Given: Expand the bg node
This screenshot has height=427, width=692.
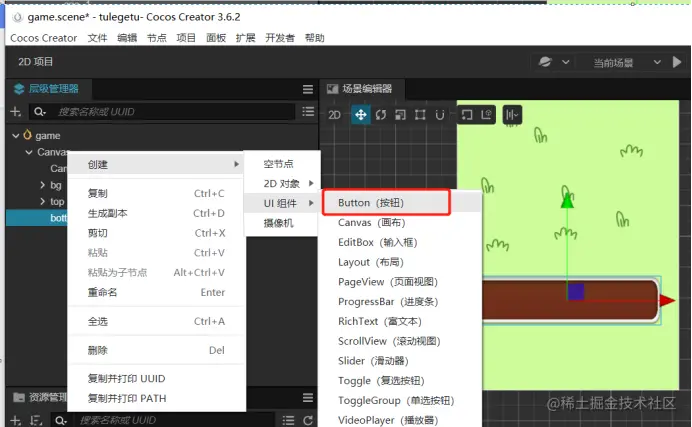Looking at the screenshot, I should click(42, 185).
